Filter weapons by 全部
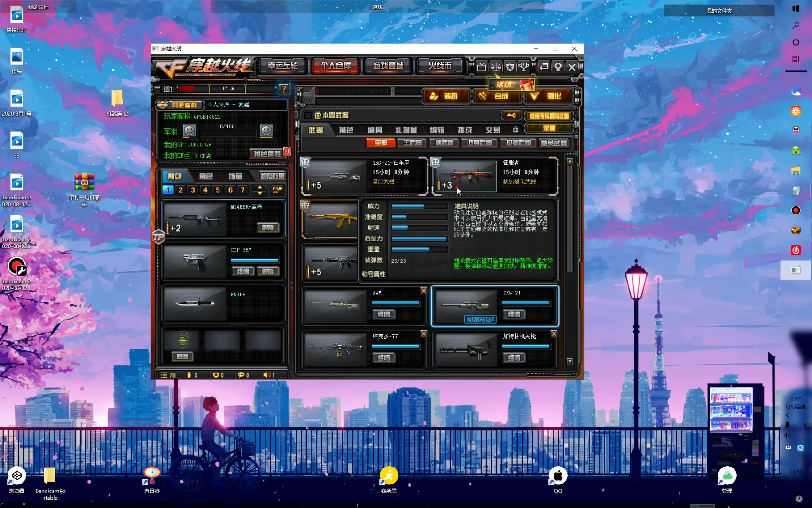This screenshot has width=812, height=508. (x=381, y=143)
